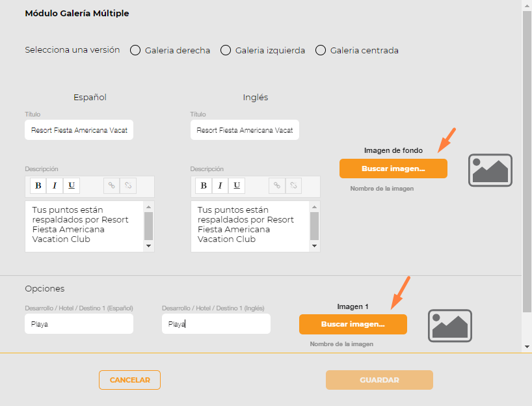Click into the Inglés description text area
532x406 pixels.
[250, 226]
